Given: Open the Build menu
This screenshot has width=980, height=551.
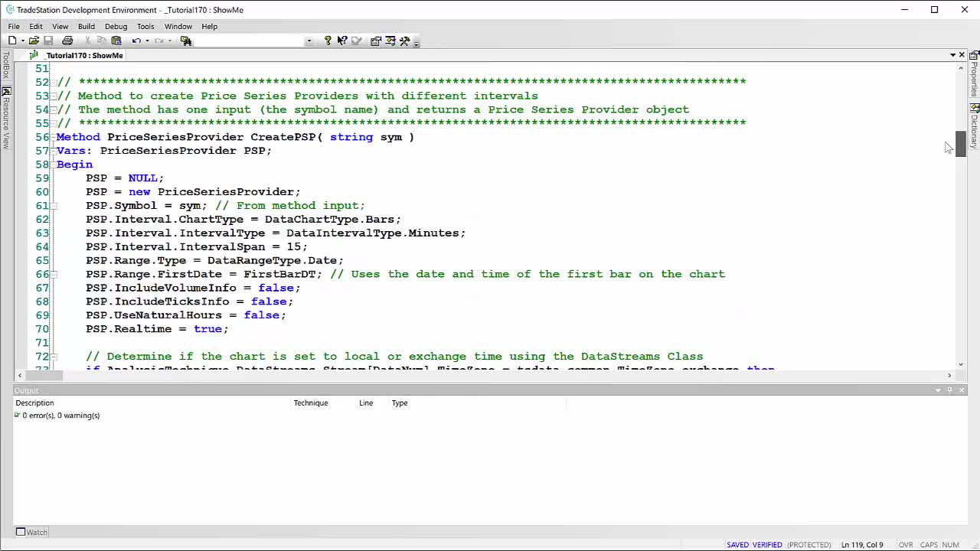Looking at the screenshot, I should (x=87, y=26).
